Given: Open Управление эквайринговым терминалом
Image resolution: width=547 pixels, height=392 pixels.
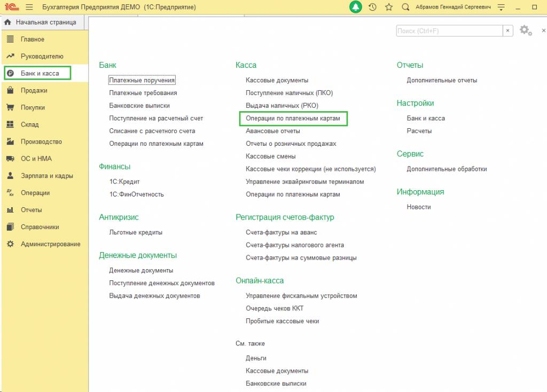Looking at the screenshot, I should coord(305,182).
